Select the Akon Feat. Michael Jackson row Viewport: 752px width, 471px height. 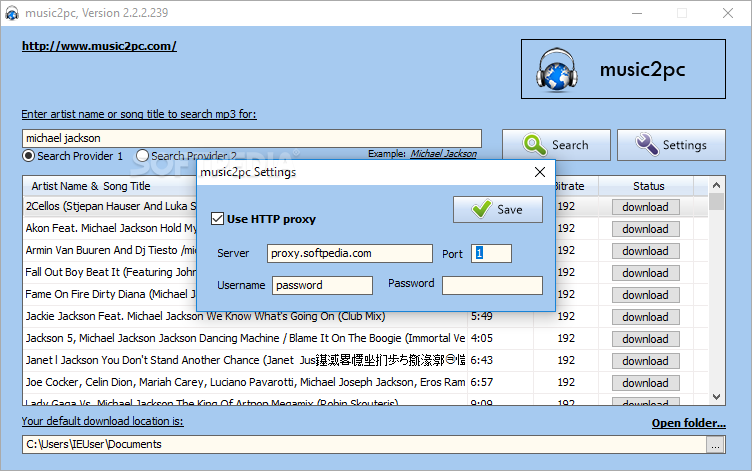tap(110, 228)
